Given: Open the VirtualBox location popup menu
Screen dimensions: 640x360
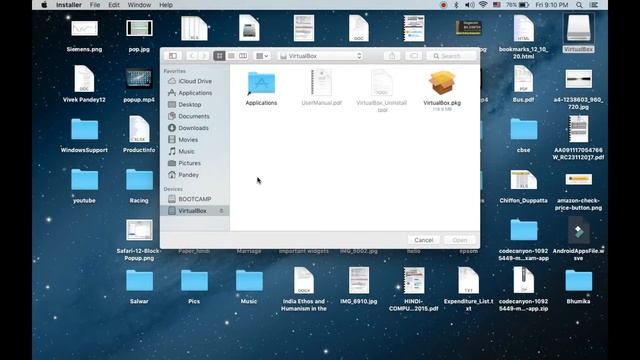Looking at the screenshot, I should (x=321, y=56).
